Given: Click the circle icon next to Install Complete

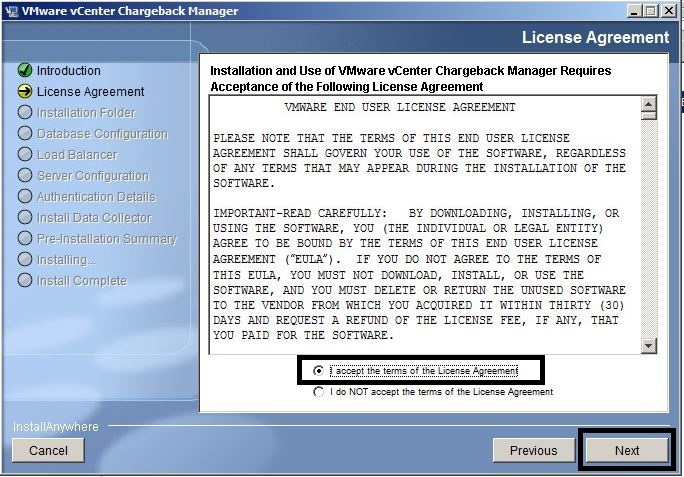Looking at the screenshot, I should [x=25, y=281].
